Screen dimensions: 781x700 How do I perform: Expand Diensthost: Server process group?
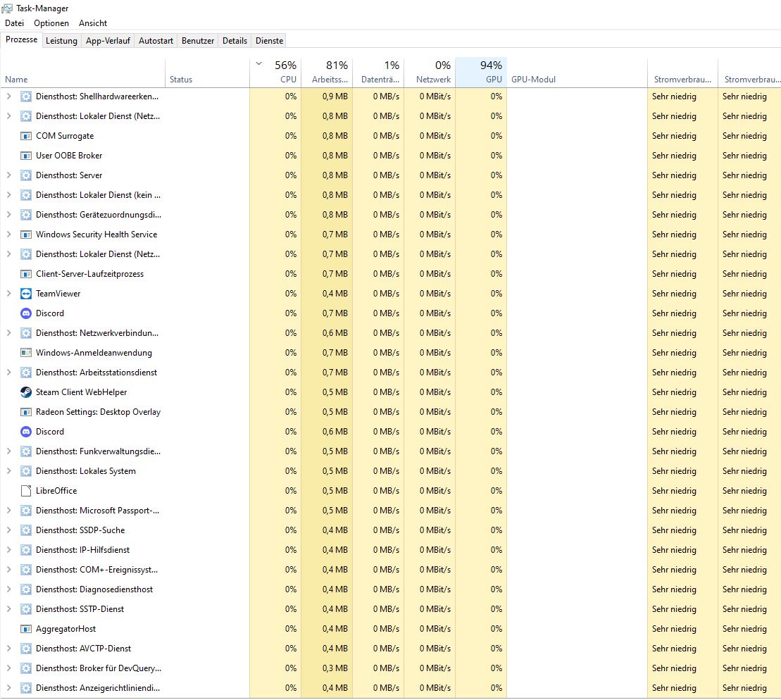(8, 175)
